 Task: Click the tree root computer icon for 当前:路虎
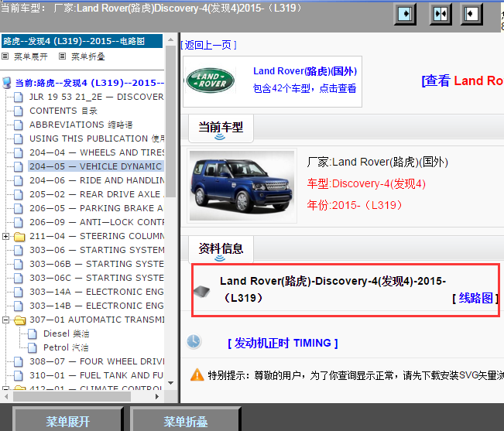tap(7, 83)
